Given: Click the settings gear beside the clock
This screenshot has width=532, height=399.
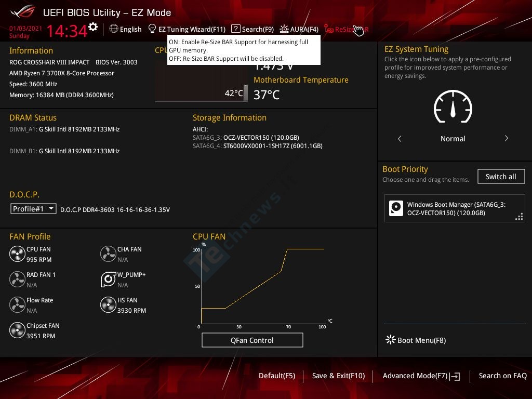Looking at the screenshot, I should coord(92,27).
